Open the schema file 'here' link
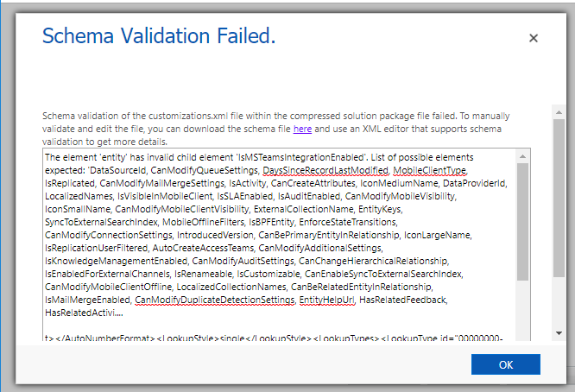Viewport: 575px width, 392px height. point(302,129)
